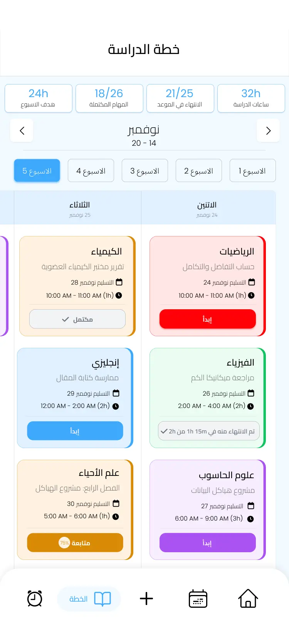Click إبدأ on the علوم الحاسوب card
The height and width of the screenshot is (644, 289).
click(207, 543)
